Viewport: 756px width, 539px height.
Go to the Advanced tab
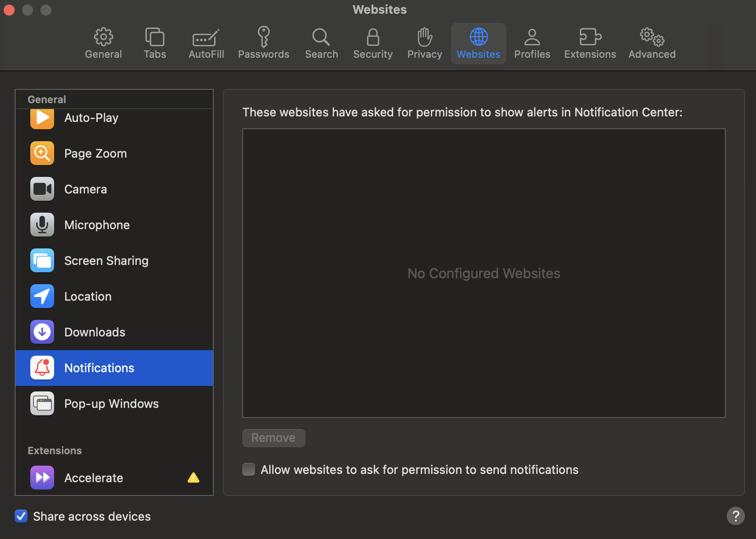pos(652,44)
